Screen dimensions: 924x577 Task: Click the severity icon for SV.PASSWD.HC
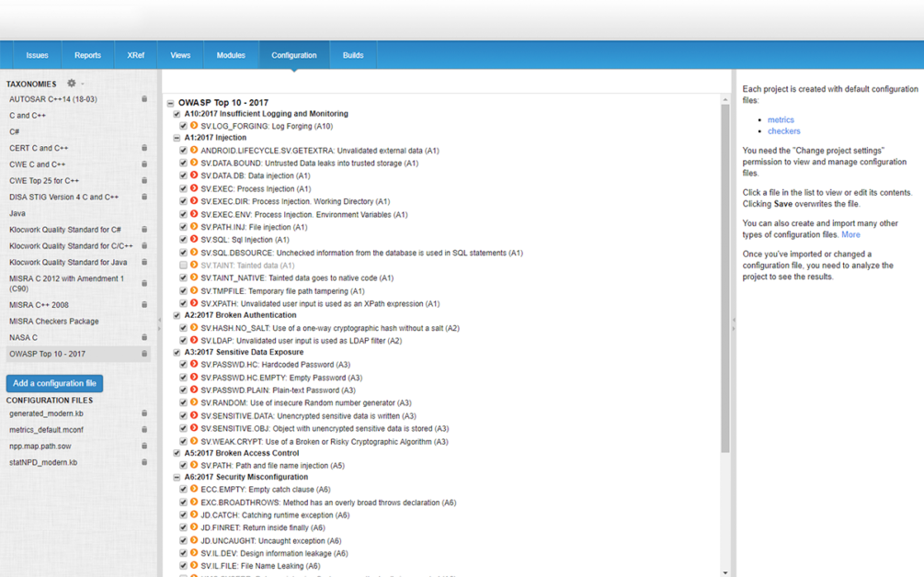tap(194, 365)
